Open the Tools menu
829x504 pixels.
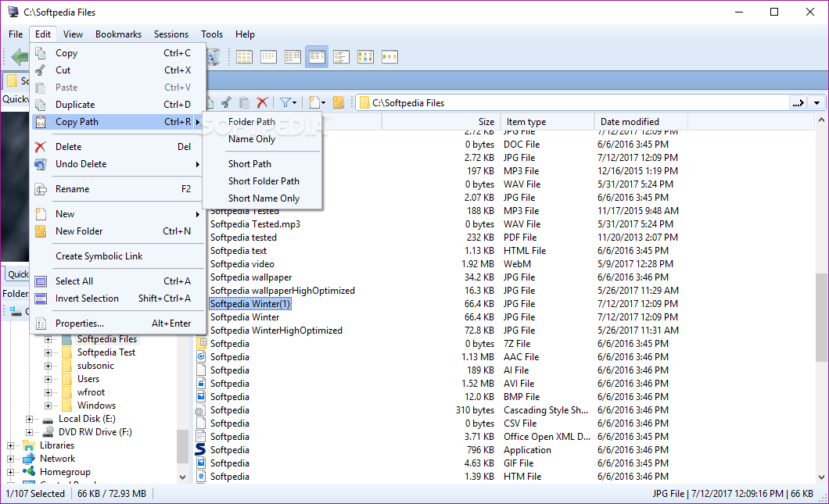coord(212,34)
